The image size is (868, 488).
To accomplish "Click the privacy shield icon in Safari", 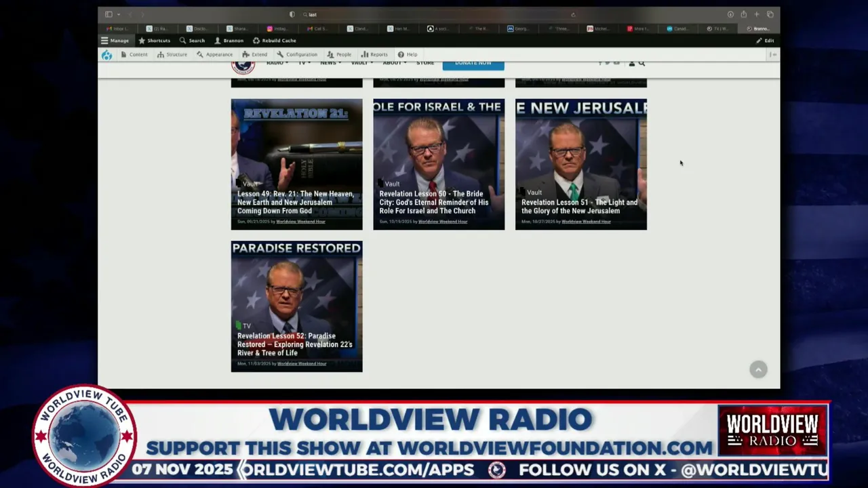I will pos(292,14).
